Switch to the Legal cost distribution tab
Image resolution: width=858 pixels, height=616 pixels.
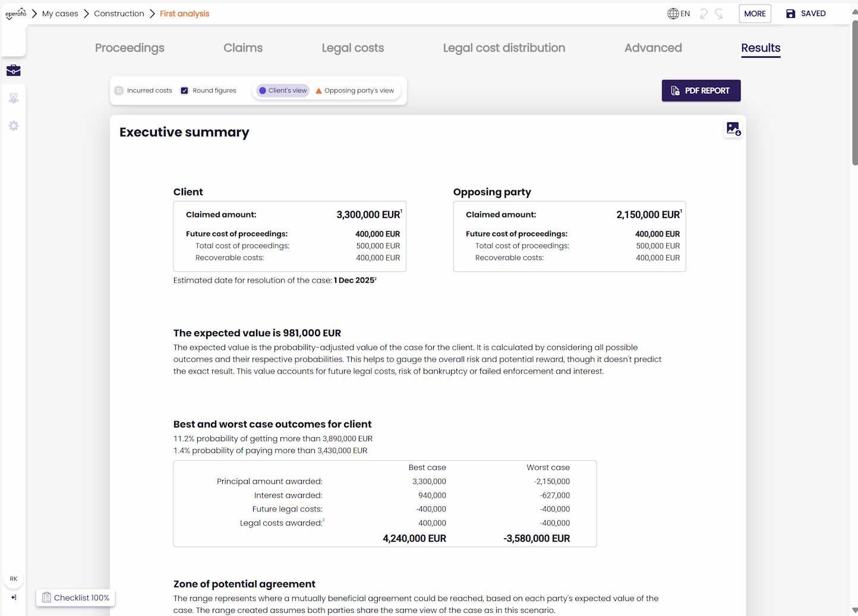pos(504,48)
